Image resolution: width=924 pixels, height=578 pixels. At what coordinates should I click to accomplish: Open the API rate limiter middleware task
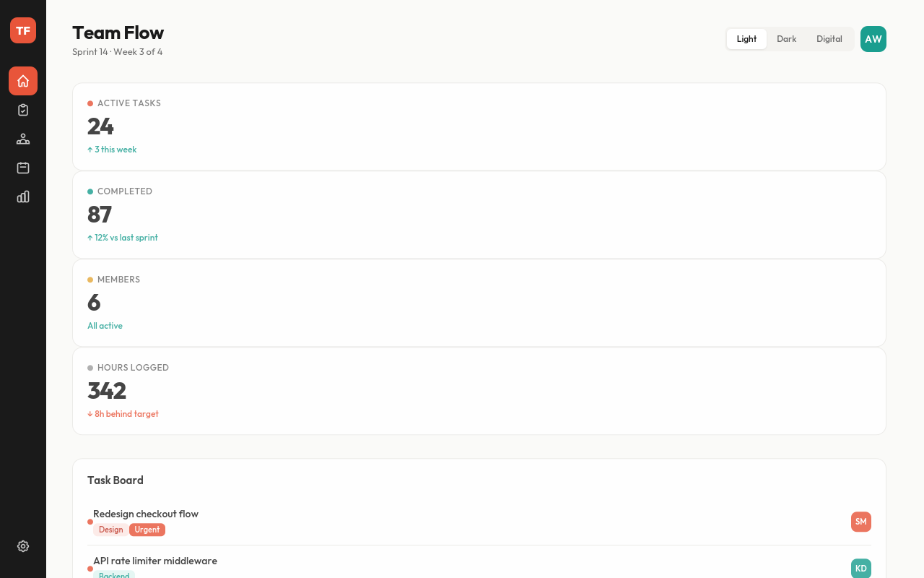click(x=155, y=561)
